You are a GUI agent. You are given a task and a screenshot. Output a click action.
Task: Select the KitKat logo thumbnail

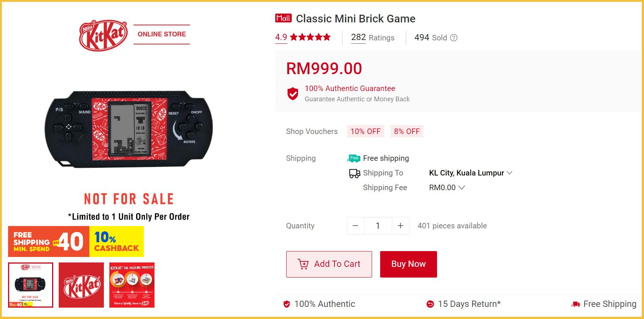[81, 285]
